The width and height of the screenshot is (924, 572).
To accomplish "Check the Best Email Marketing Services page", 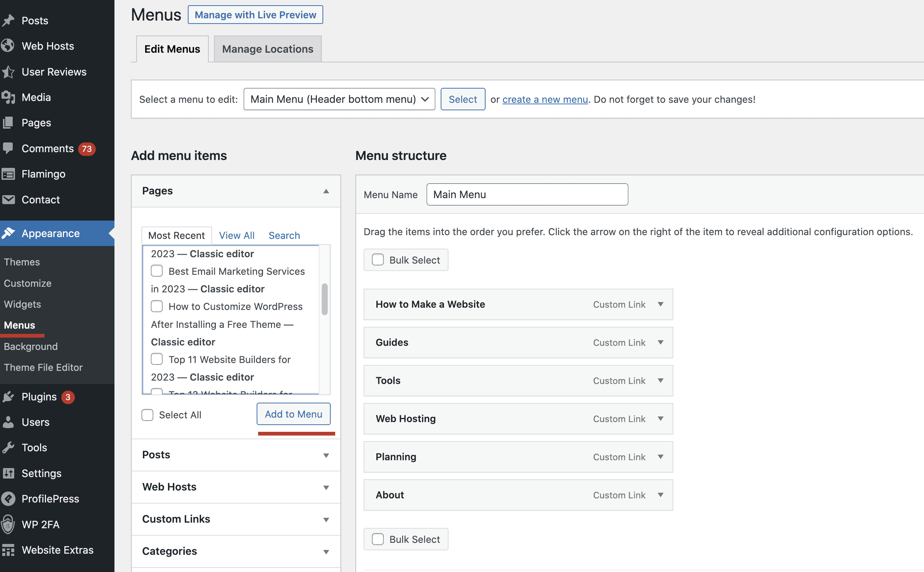I will pyautogui.click(x=157, y=271).
